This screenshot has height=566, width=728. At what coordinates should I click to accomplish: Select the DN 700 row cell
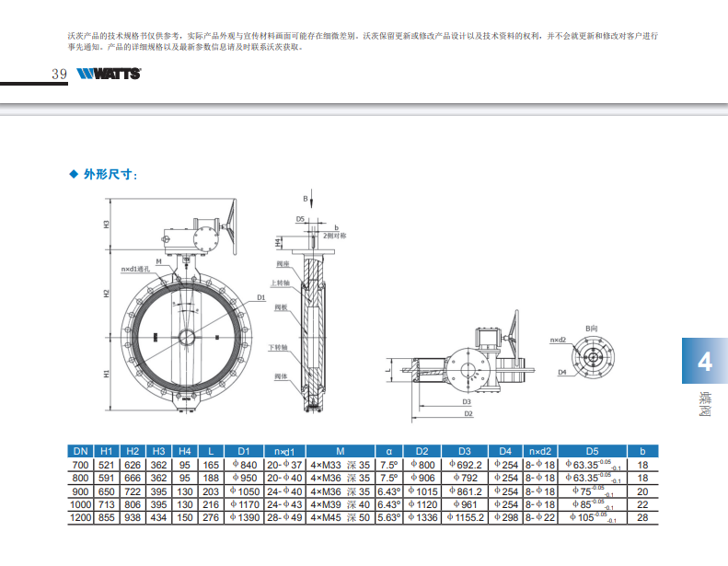(x=81, y=466)
